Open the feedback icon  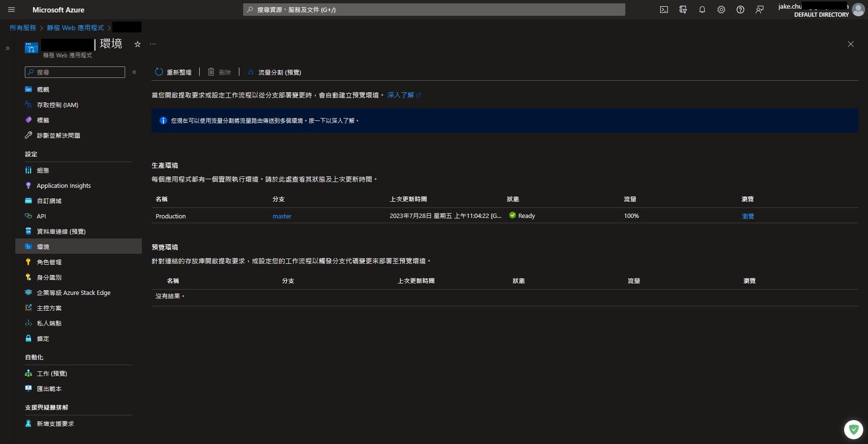tap(759, 10)
